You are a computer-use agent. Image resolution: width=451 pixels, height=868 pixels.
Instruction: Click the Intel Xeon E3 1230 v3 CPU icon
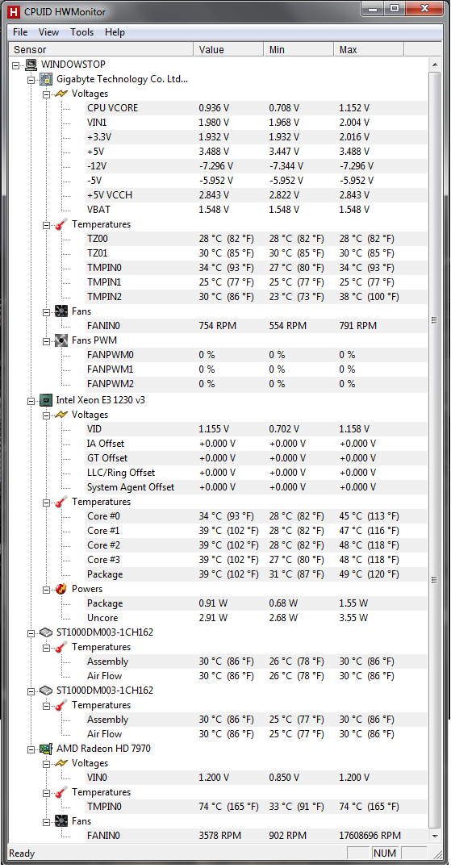tap(46, 399)
